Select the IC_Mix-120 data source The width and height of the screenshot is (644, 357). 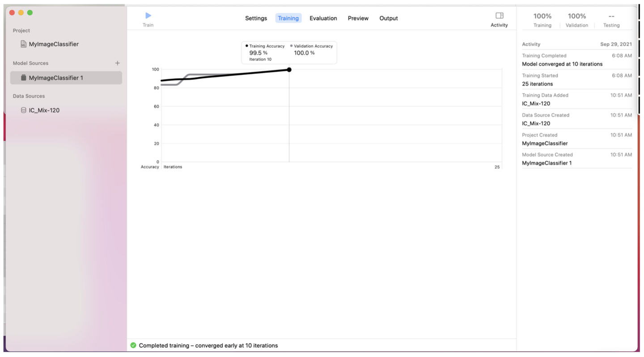pyautogui.click(x=44, y=110)
